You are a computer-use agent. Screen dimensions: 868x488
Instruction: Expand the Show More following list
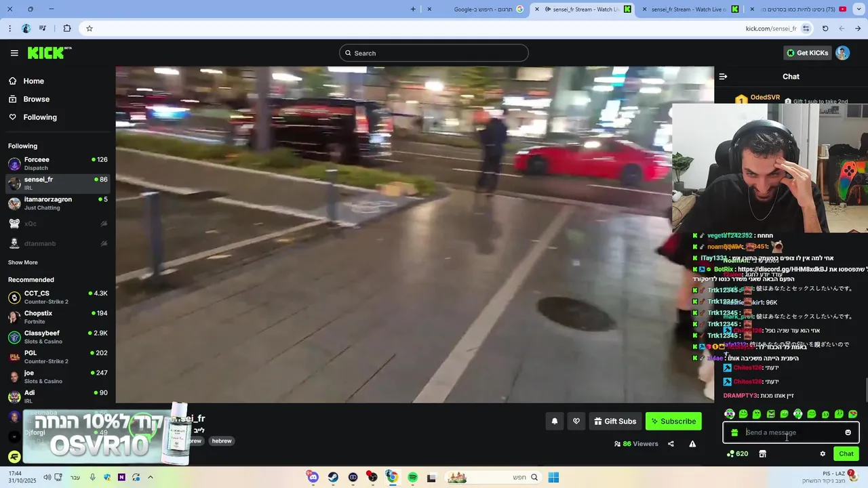click(x=22, y=262)
